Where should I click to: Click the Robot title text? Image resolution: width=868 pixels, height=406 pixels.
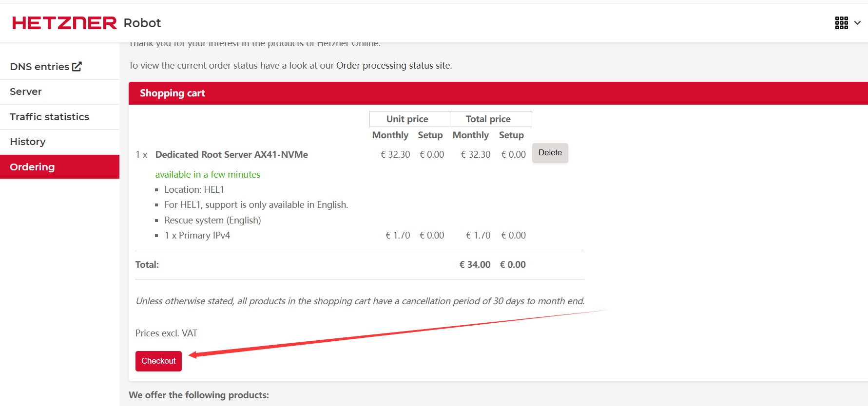coord(142,23)
